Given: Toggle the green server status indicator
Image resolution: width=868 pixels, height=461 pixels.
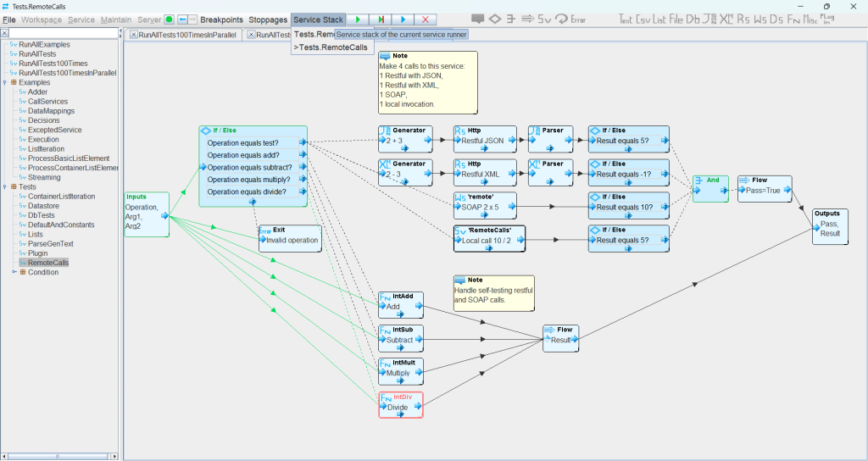Looking at the screenshot, I should (x=170, y=19).
